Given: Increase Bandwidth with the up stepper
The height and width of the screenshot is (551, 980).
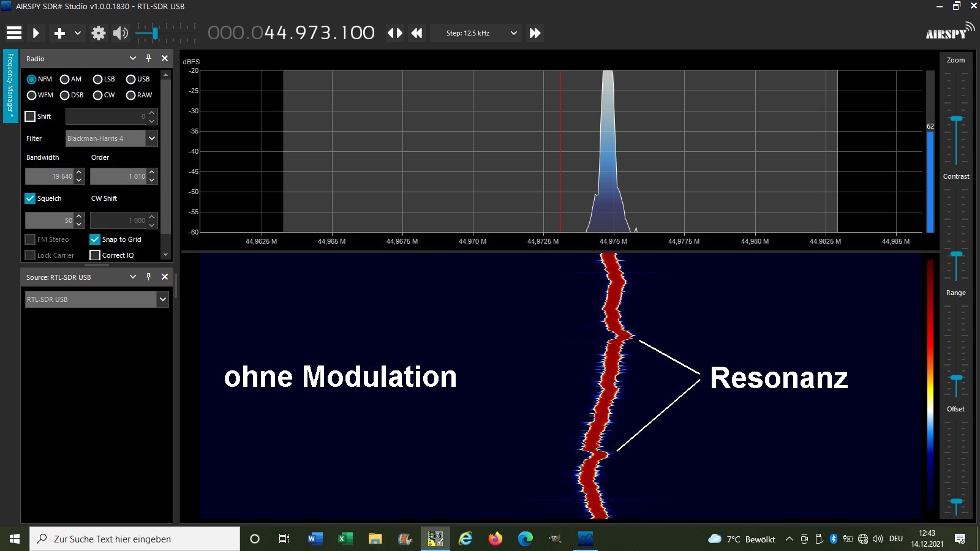Looking at the screenshot, I should click(x=79, y=173).
